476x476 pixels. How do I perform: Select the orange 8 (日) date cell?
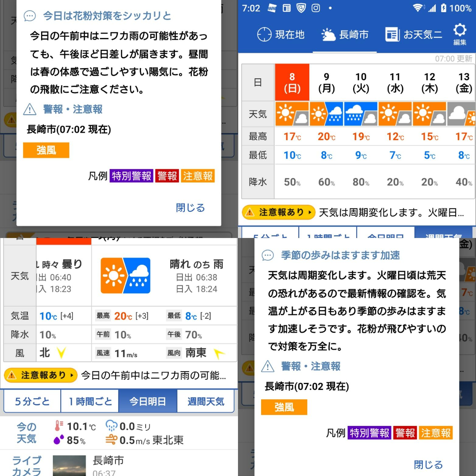[292, 82]
